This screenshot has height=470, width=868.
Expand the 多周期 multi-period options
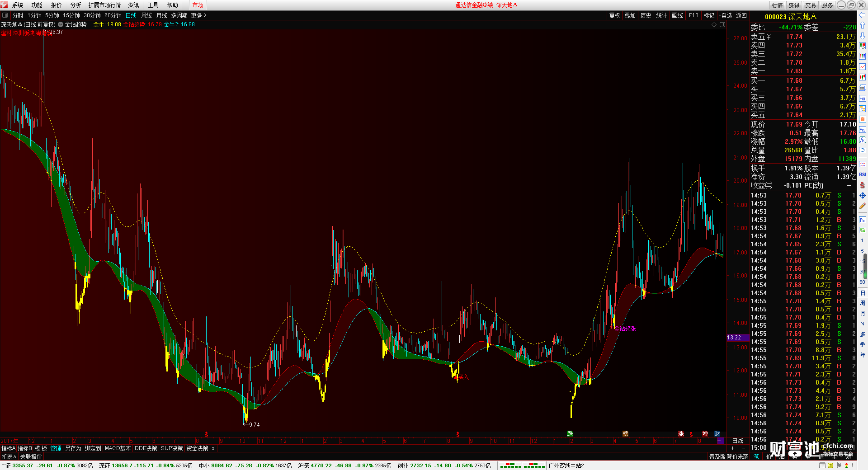click(x=179, y=15)
